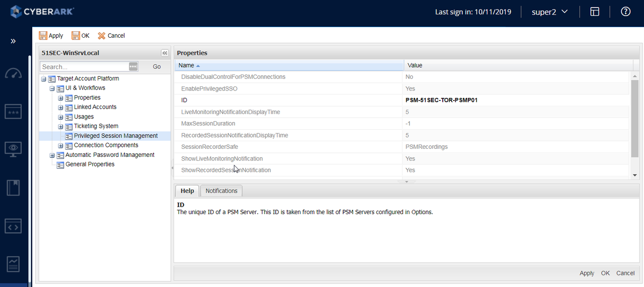This screenshot has height=287, width=644.
Task: Expand the Connection Components tree node
Action: (x=61, y=146)
